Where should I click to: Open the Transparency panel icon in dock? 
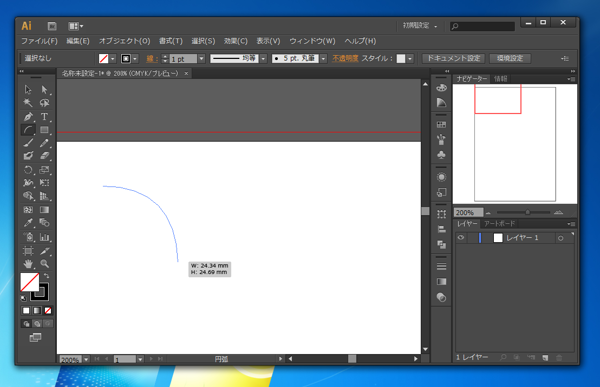tap(441, 297)
